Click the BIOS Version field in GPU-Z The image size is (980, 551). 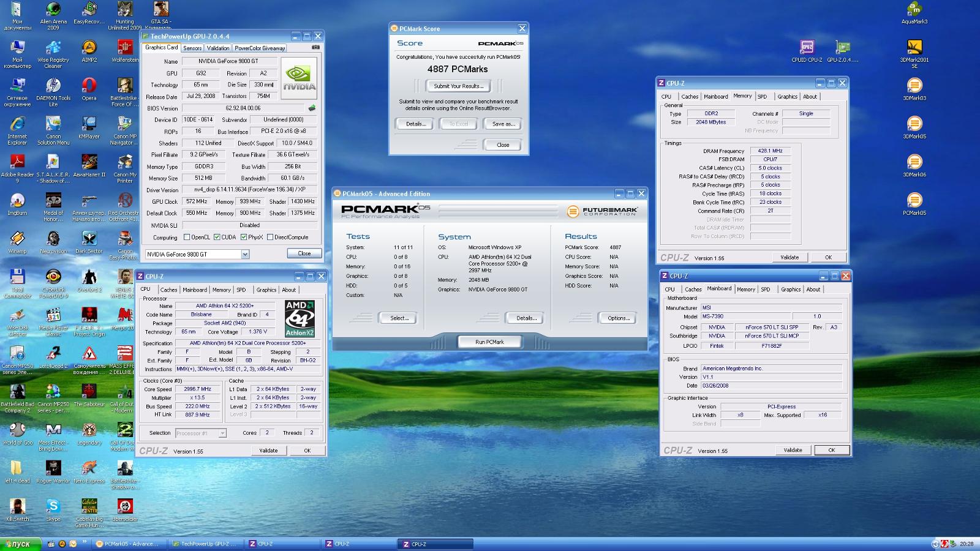pos(243,108)
